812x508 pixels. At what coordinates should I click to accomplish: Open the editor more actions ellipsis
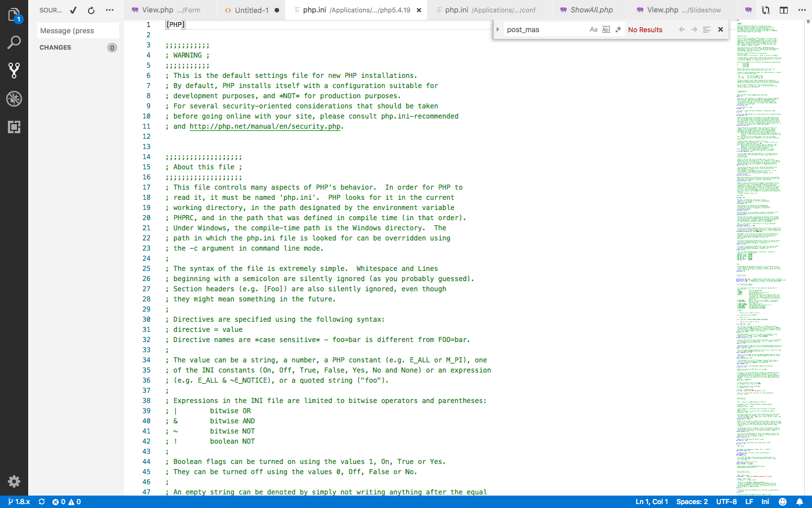click(x=802, y=10)
